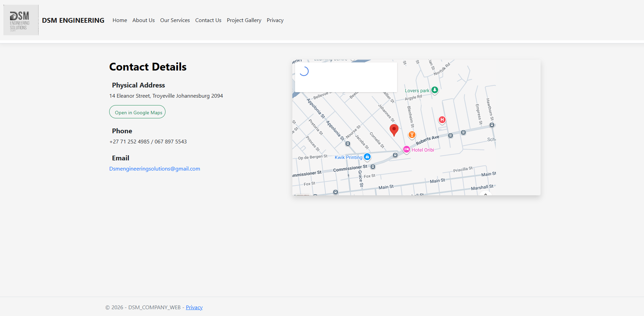The height and width of the screenshot is (316, 644).
Task: Click the Lovers park map label
Action: [x=417, y=91]
